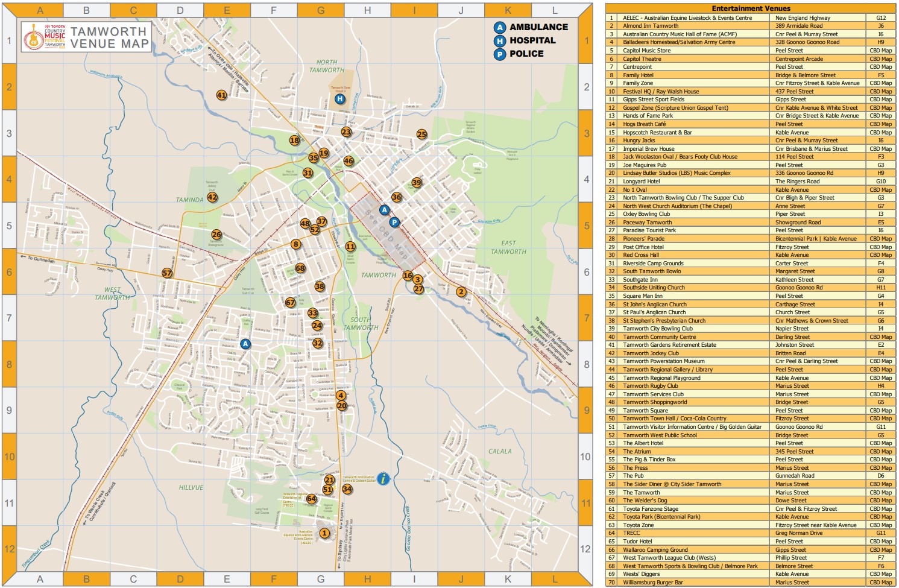Select venue marker 68 on the map
899x588 pixels.
click(x=300, y=268)
